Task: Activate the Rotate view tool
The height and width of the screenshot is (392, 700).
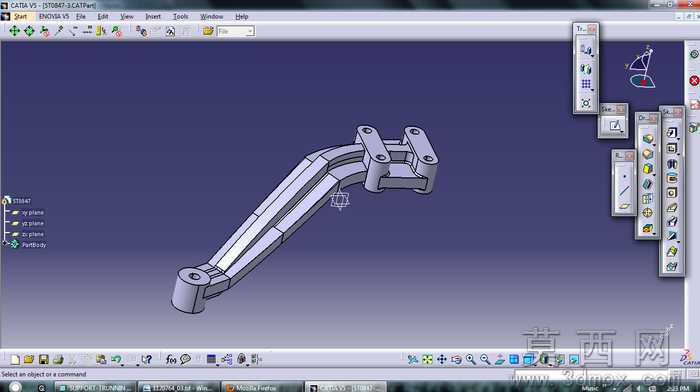Action: [456, 359]
